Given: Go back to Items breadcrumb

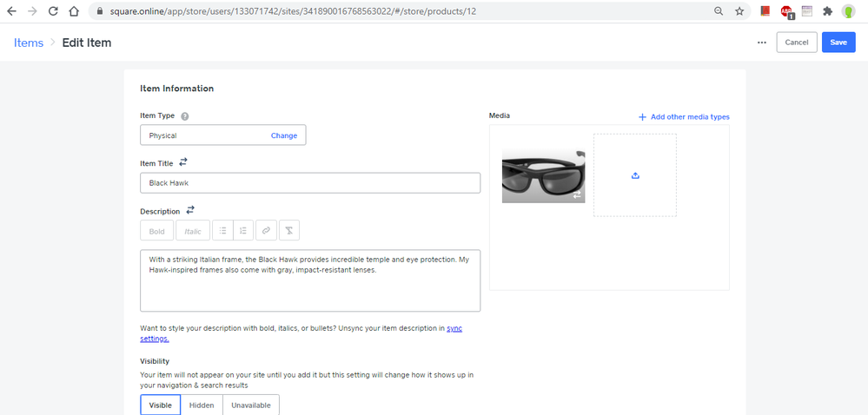Looking at the screenshot, I should click(x=29, y=43).
